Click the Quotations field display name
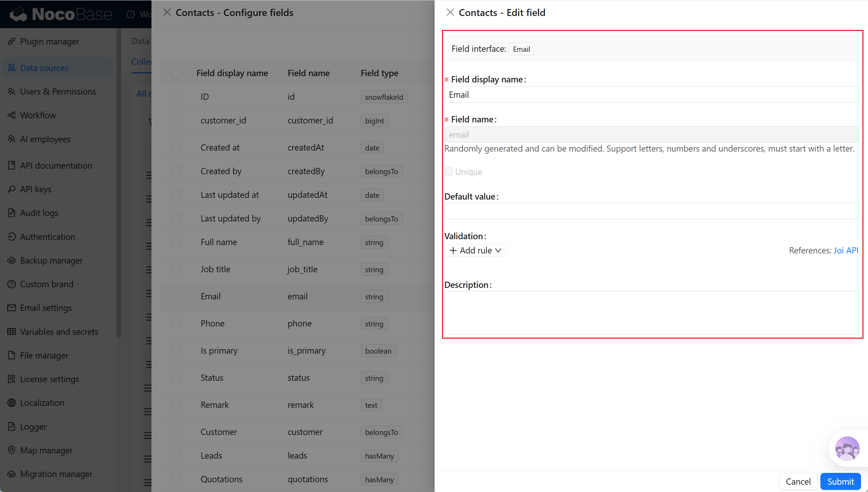 point(221,479)
